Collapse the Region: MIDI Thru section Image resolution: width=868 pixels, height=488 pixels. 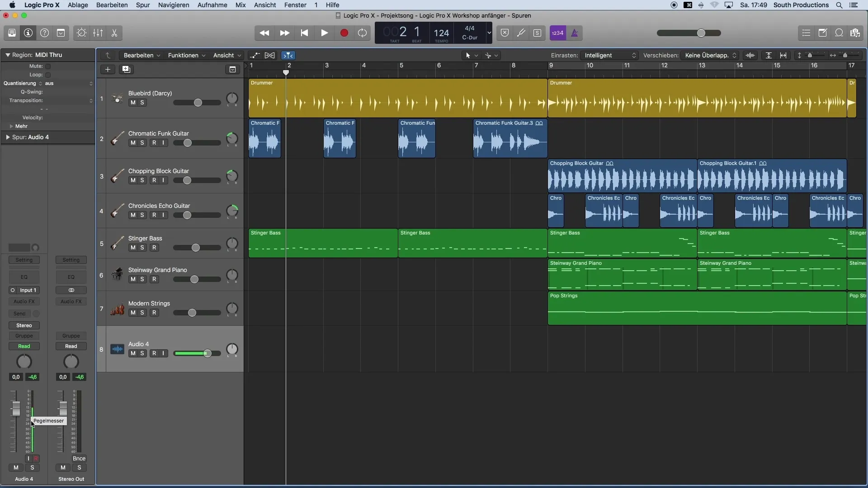(8, 55)
